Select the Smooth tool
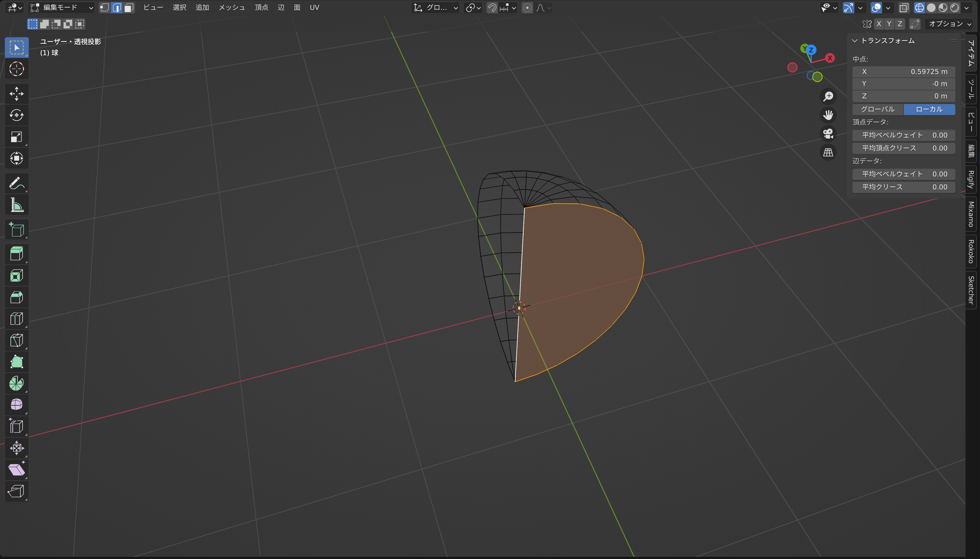The image size is (980, 559). pos(17,405)
